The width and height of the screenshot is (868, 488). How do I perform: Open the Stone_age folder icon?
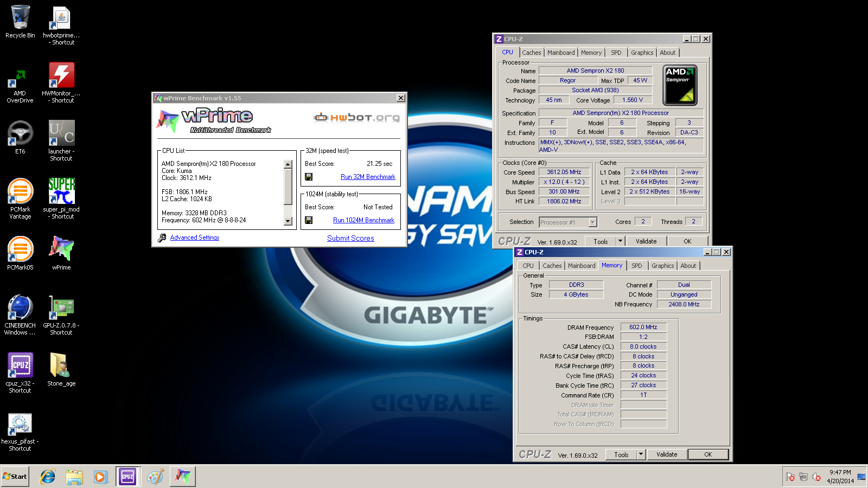click(x=61, y=369)
